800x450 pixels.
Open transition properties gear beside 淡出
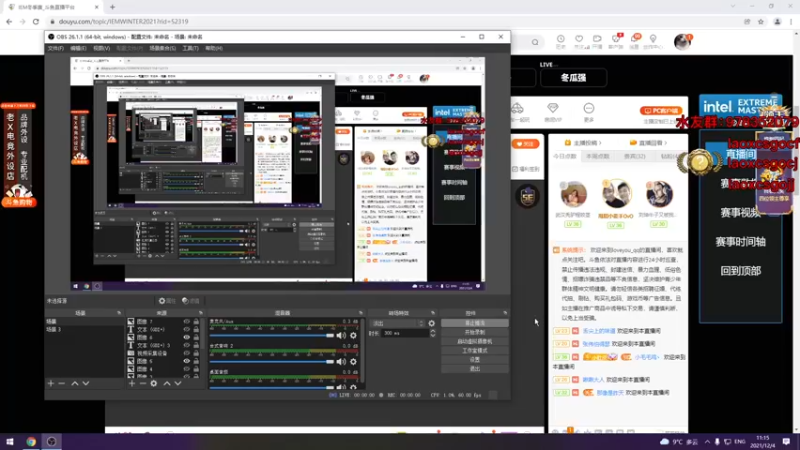click(432, 323)
